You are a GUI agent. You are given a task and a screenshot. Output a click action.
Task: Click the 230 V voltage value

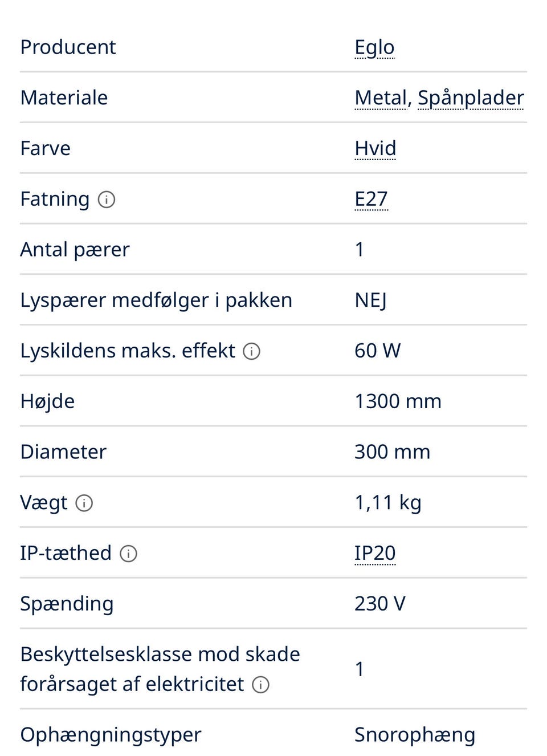point(379,604)
